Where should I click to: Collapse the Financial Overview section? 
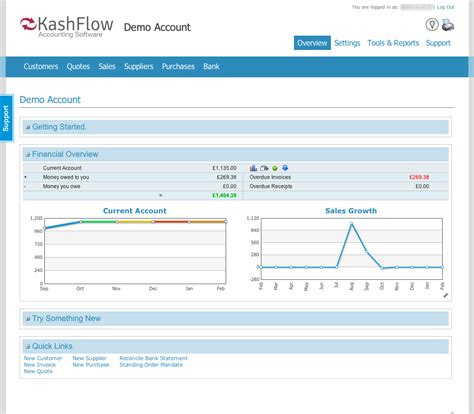pos(28,155)
